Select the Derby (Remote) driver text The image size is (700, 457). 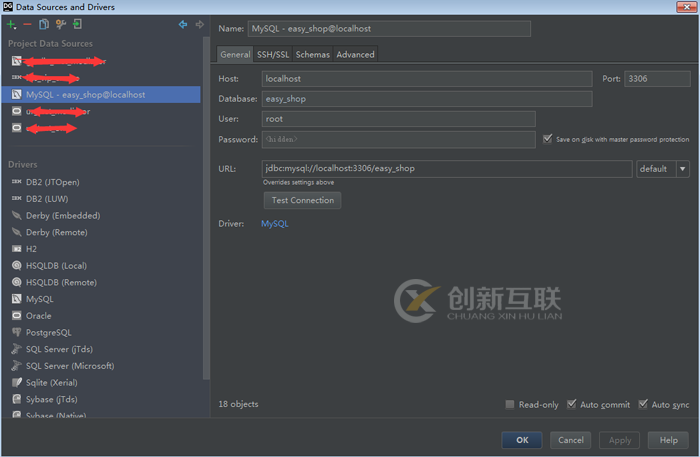point(57,232)
